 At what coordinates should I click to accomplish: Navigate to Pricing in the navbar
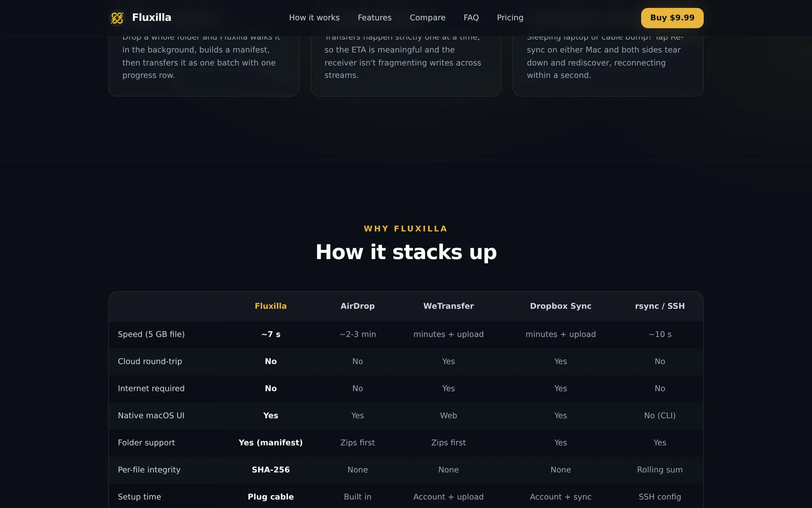pyautogui.click(x=510, y=18)
